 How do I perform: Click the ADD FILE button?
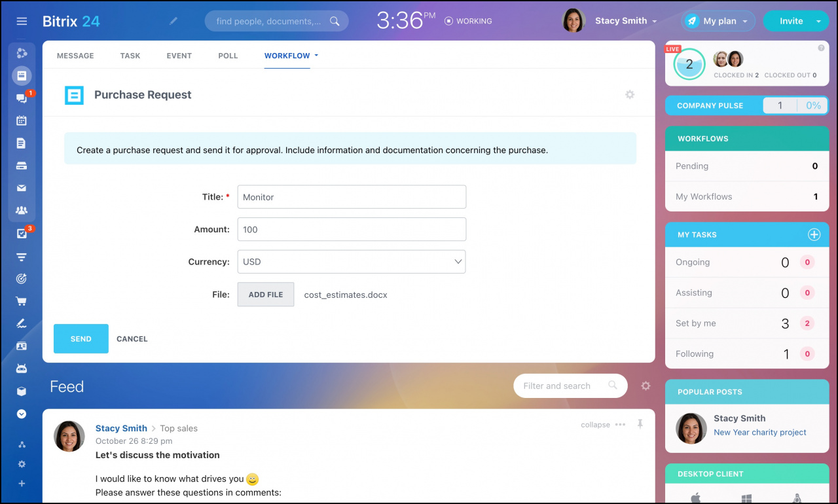[266, 295]
